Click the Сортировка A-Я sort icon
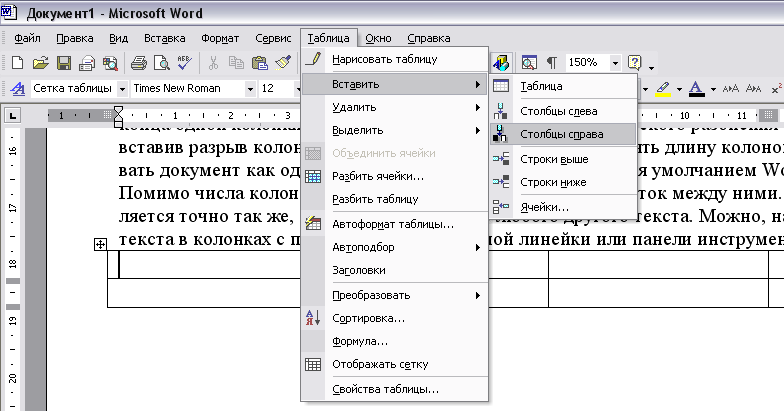The width and height of the screenshot is (784, 411). 313,318
